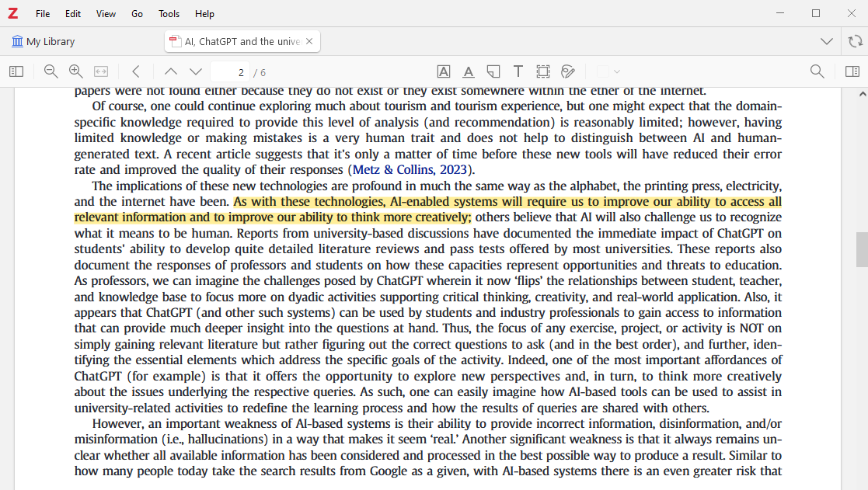Select the underline text tool

coord(469,71)
